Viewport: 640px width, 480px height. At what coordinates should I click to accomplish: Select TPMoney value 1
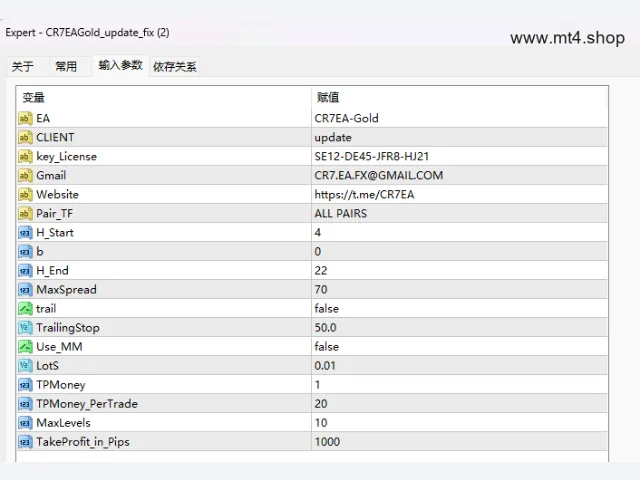pos(459,385)
